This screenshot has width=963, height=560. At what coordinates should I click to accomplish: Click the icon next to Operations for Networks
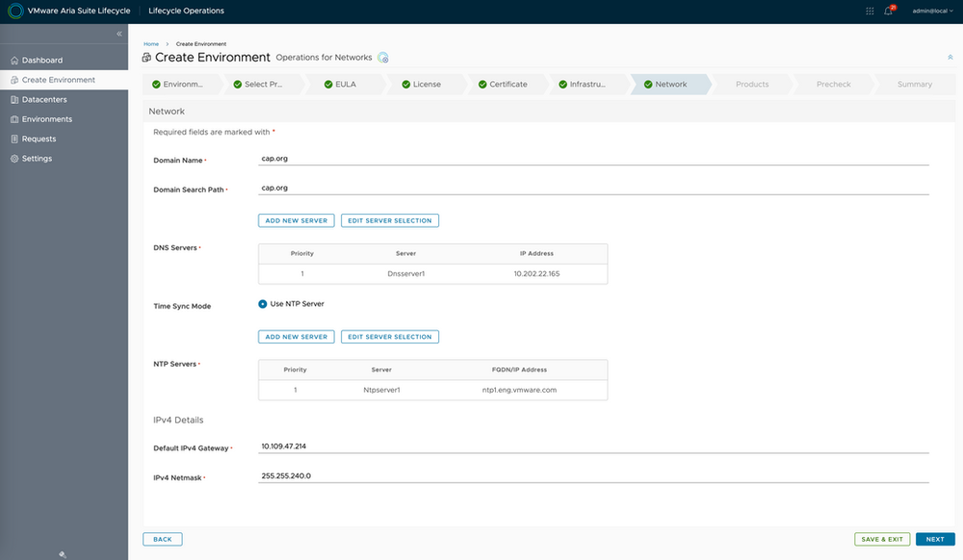[x=382, y=58]
